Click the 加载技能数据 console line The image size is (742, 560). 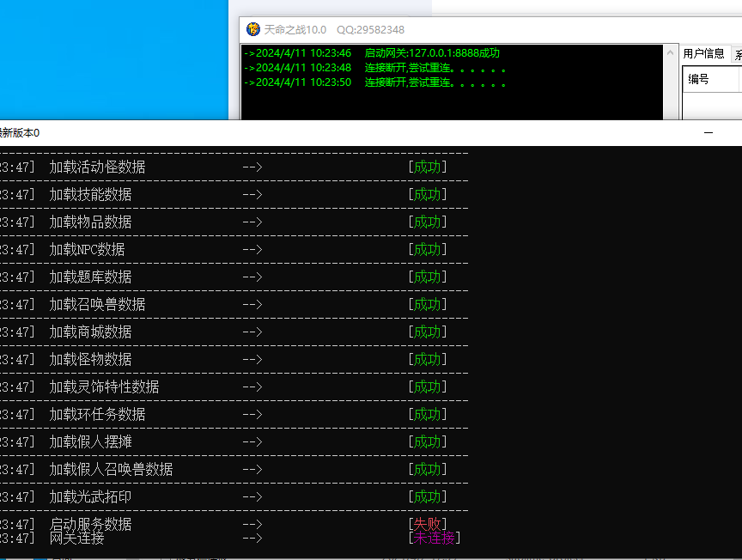click(x=223, y=195)
